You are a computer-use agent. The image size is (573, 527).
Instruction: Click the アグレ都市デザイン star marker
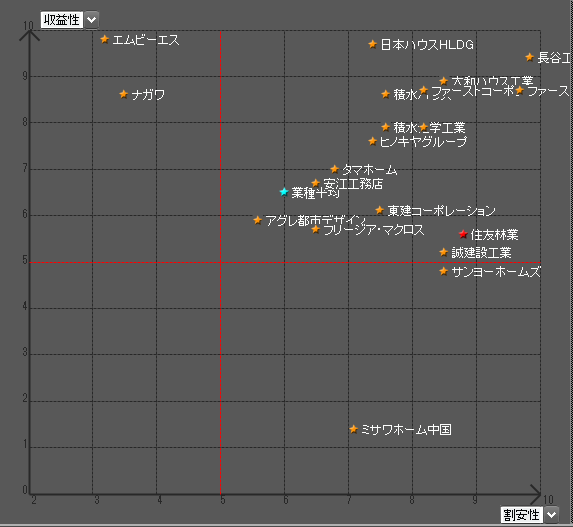(x=258, y=220)
